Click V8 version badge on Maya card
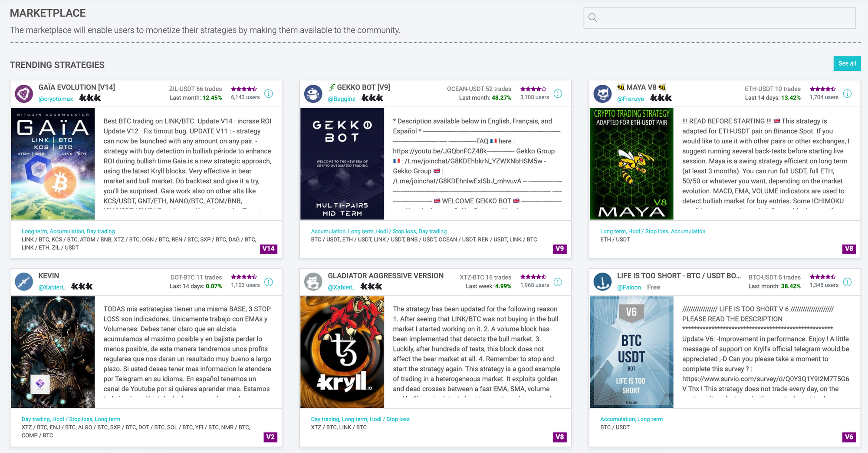 coord(849,249)
